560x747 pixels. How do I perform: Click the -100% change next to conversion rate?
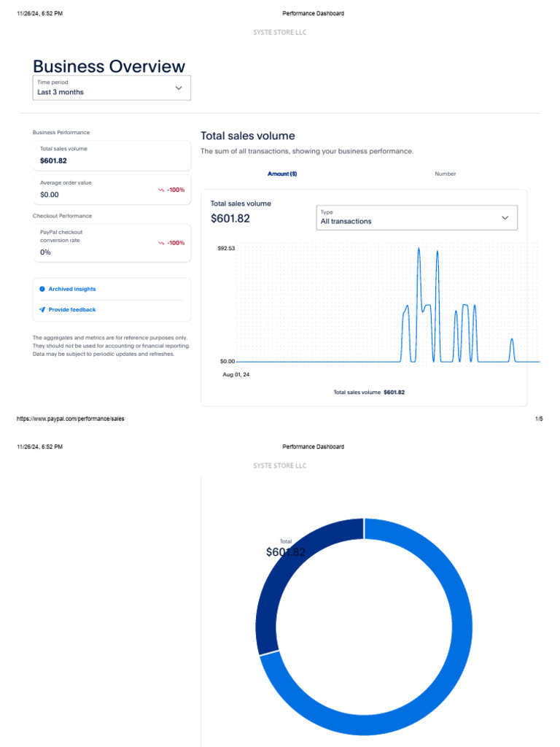pos(176,243)
